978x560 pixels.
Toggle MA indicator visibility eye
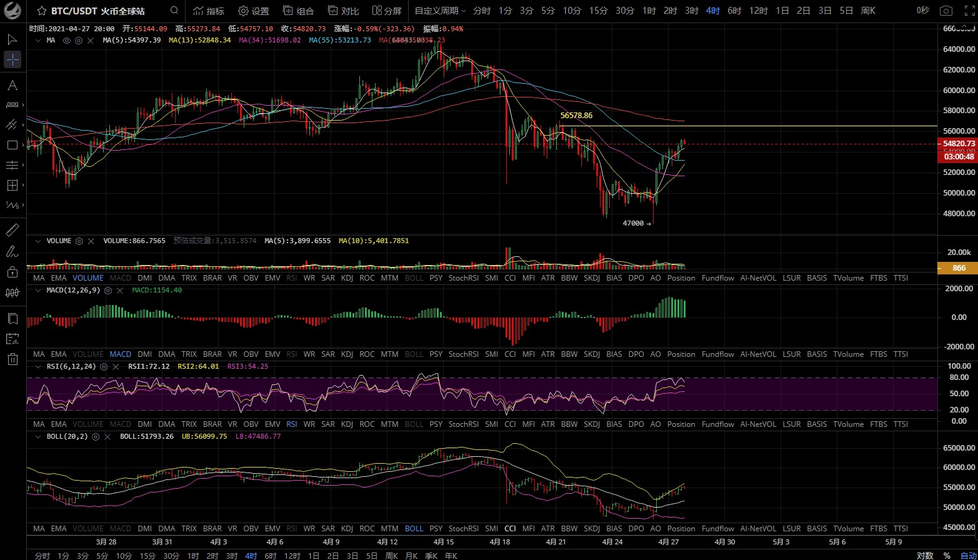pyautogui.click(x=67, y=40)
